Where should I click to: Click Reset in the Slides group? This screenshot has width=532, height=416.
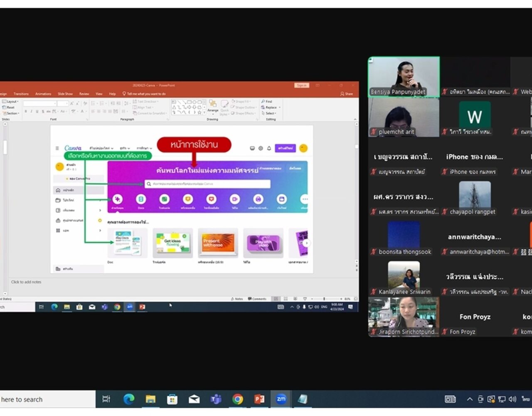pos(9,107)
